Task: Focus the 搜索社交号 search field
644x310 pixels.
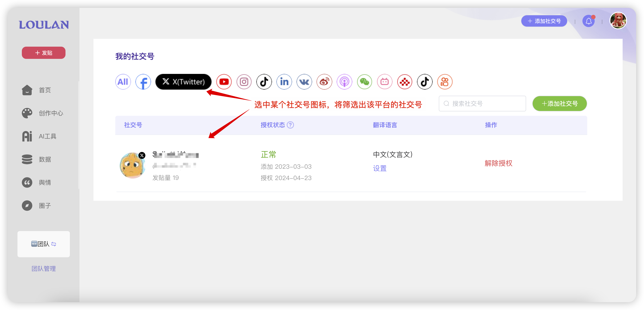Action: (482, 103)
